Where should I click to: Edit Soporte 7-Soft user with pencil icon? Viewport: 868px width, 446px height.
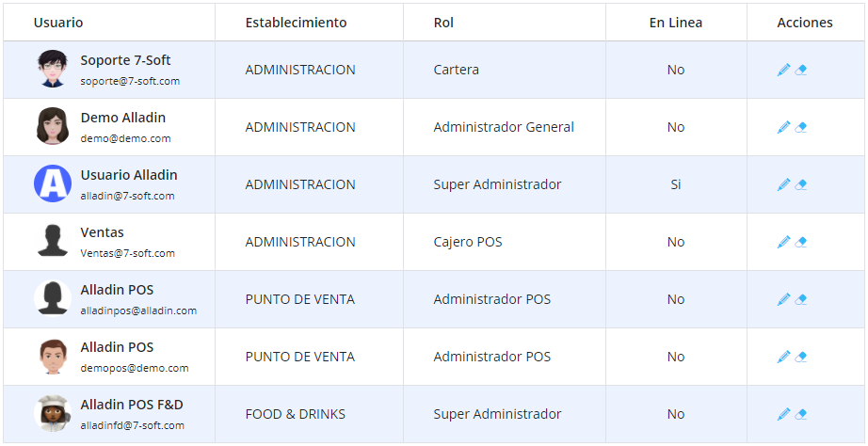point(783,70)
